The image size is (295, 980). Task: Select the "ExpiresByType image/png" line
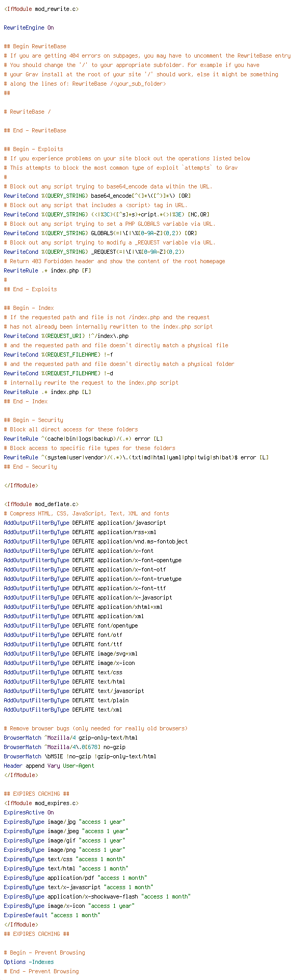(64, 850)
